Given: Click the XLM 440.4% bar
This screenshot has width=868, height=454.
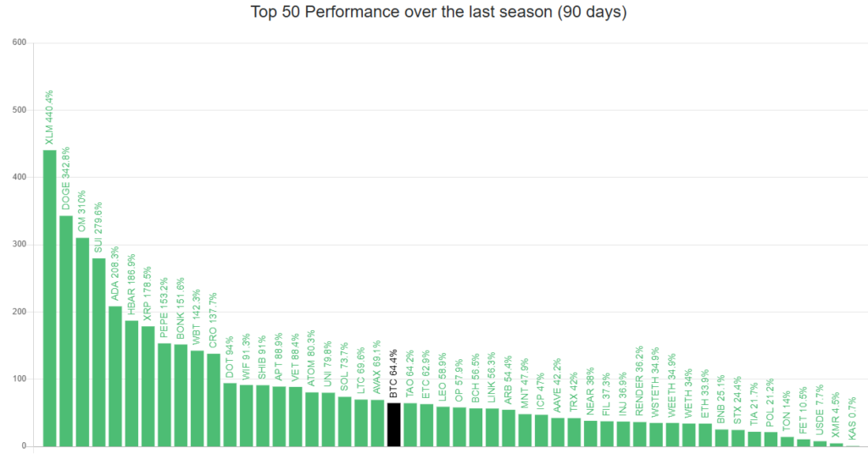Looking at the screenshot, I should click(x=49, y=296).
